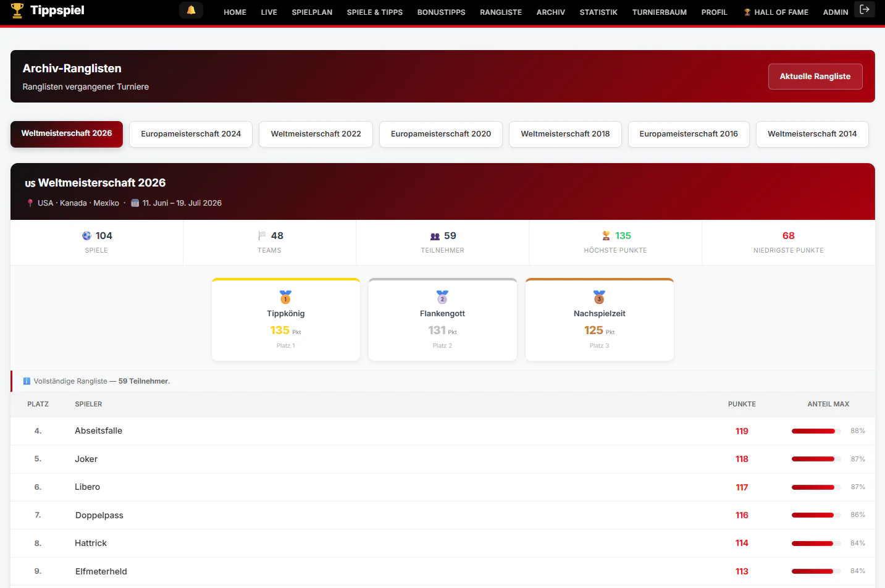The width and height of the screenshot is (885, 588).
Task: Click the bronze medal icon on the Nachspielzeit card
Action: 599,297
